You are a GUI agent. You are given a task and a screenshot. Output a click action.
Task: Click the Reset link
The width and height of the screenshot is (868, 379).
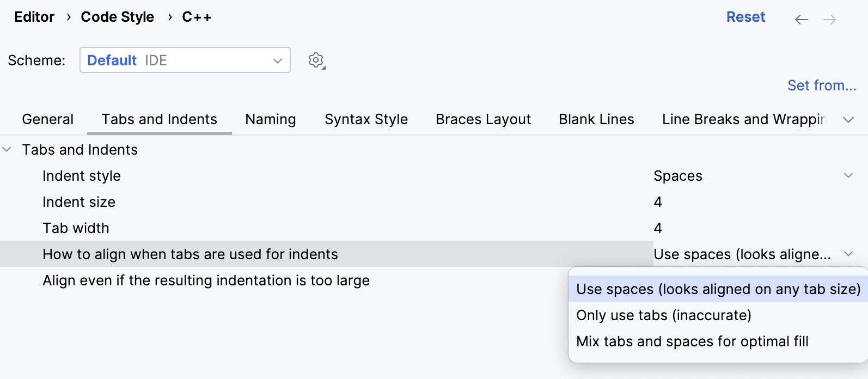point(745,17)
